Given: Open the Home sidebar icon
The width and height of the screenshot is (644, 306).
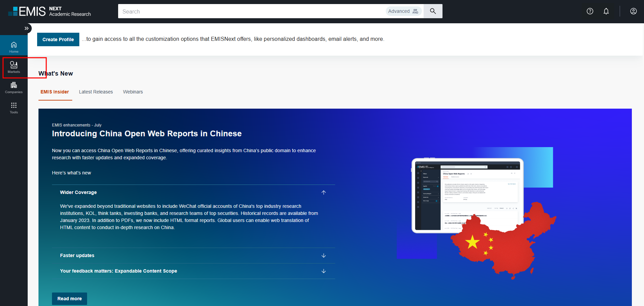Looking at the screenshot, I should [x=14, y=47].
